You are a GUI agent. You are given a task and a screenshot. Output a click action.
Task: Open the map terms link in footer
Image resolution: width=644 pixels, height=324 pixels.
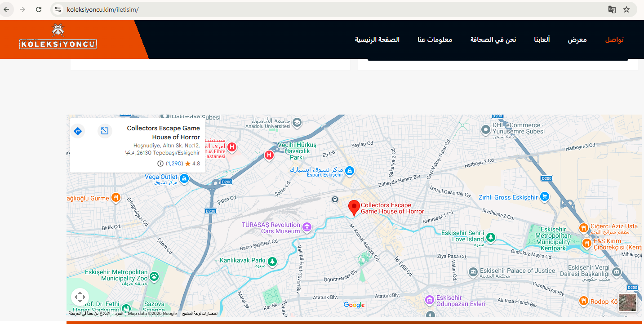point(119,314)
